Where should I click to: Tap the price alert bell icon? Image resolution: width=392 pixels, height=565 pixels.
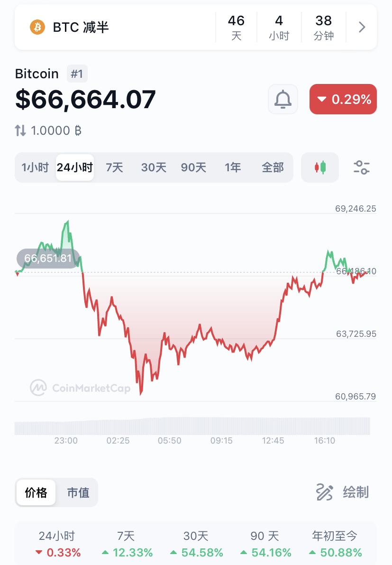click(283, 99)
